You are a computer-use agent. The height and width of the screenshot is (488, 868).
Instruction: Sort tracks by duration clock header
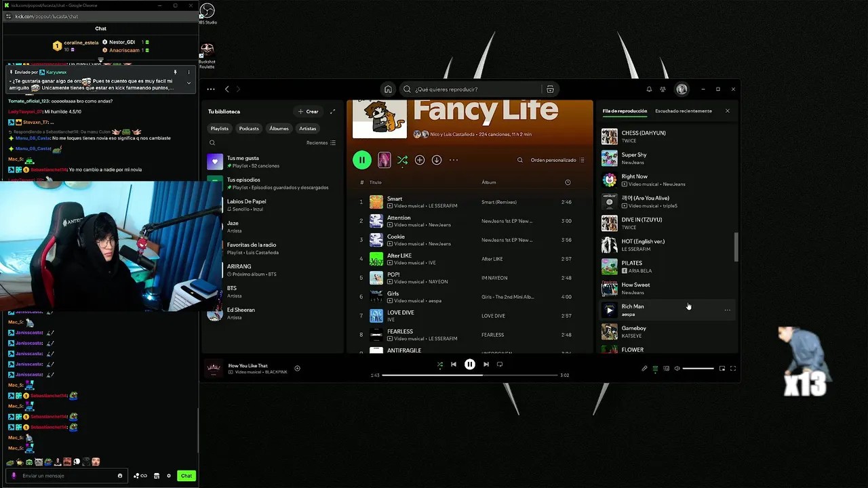click(x=568, y=182)
